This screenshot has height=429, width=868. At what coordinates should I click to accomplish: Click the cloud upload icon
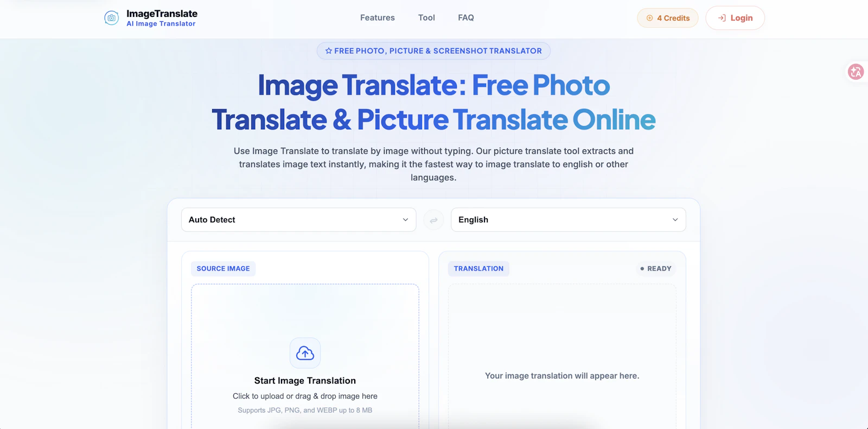[x=305, y=353]
